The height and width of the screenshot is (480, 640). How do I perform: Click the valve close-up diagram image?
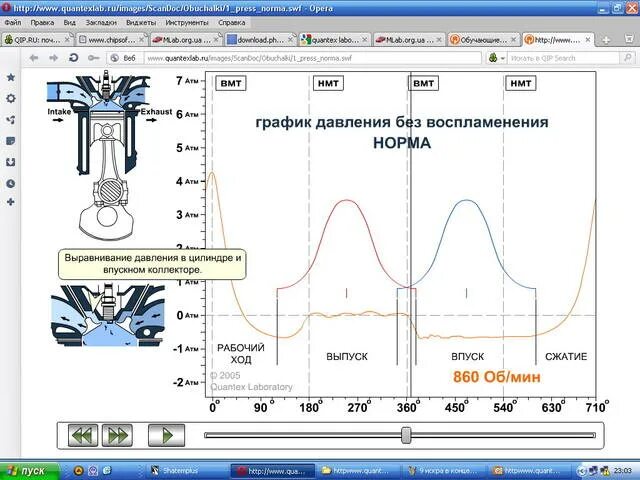pyautogui.click(x=108, y=316)
